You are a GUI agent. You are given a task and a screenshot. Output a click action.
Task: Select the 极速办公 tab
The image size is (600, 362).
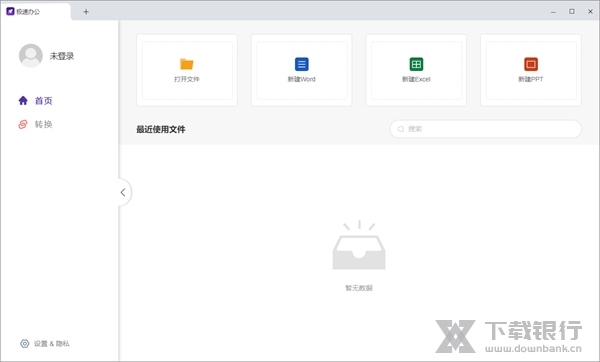[36, 11]
